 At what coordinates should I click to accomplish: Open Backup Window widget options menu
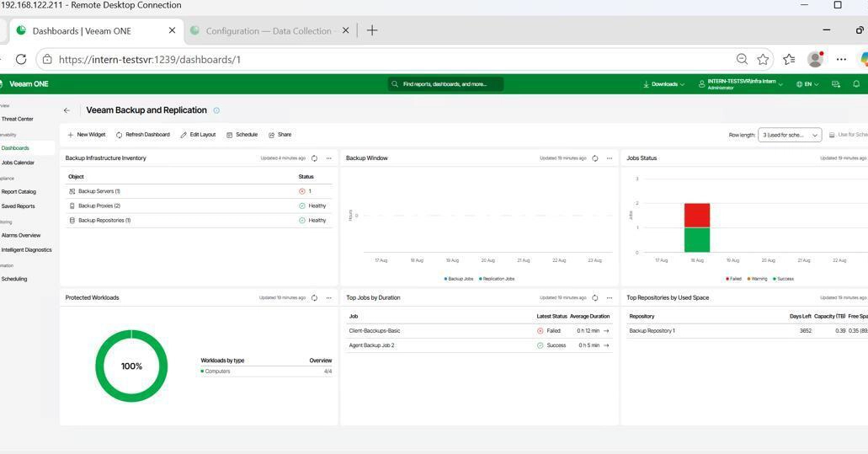(610, 158)
